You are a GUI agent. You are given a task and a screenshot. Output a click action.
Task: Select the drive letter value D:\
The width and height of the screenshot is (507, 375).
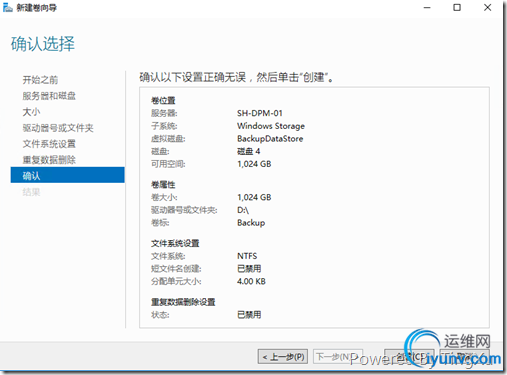[x=243, y=210]
